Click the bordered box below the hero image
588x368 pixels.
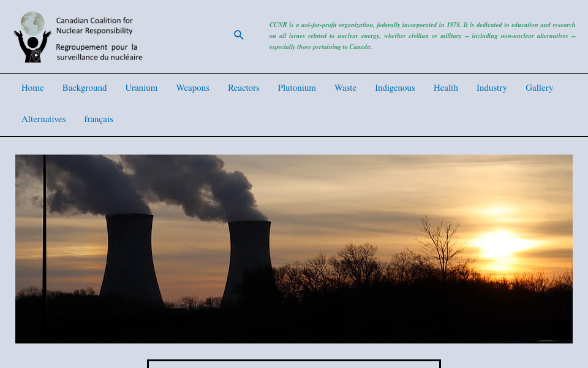tap(293, 365)
